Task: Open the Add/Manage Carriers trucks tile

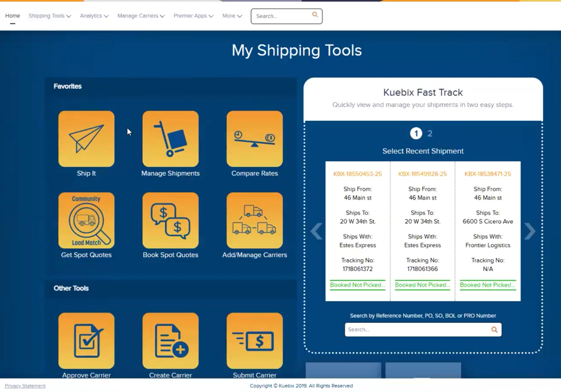Action: click(254, 220)
